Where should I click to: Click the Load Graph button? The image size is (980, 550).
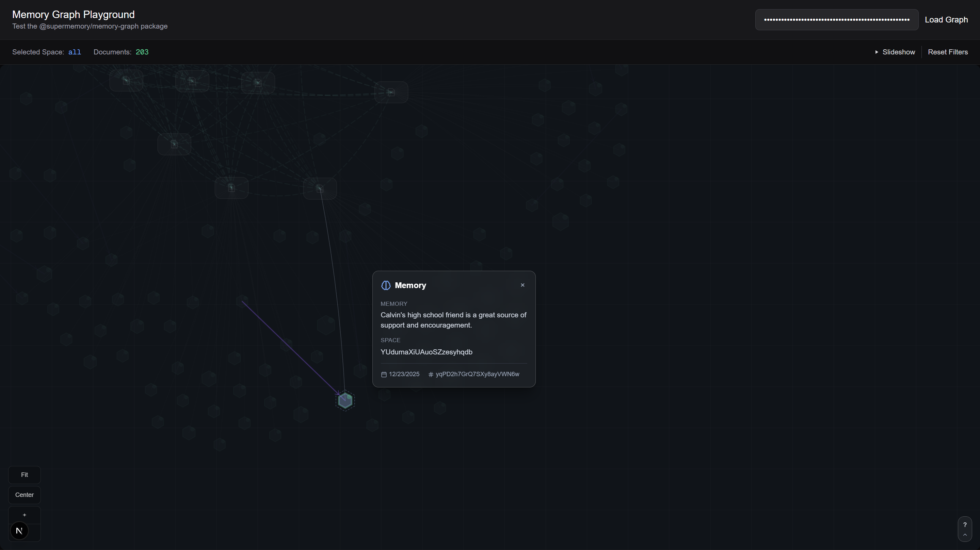[946, 20]
